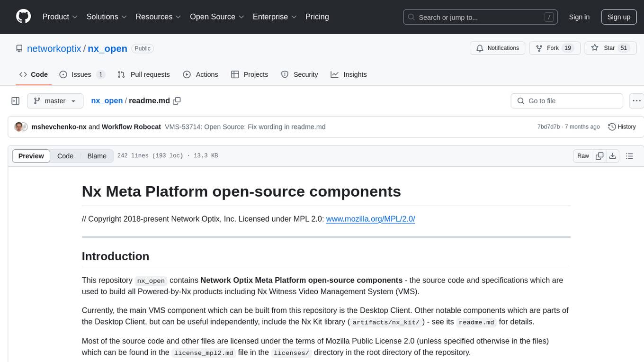Open the networkoptix owner link
The height and width of the screenshot is (362, 644).
point(54,48)
